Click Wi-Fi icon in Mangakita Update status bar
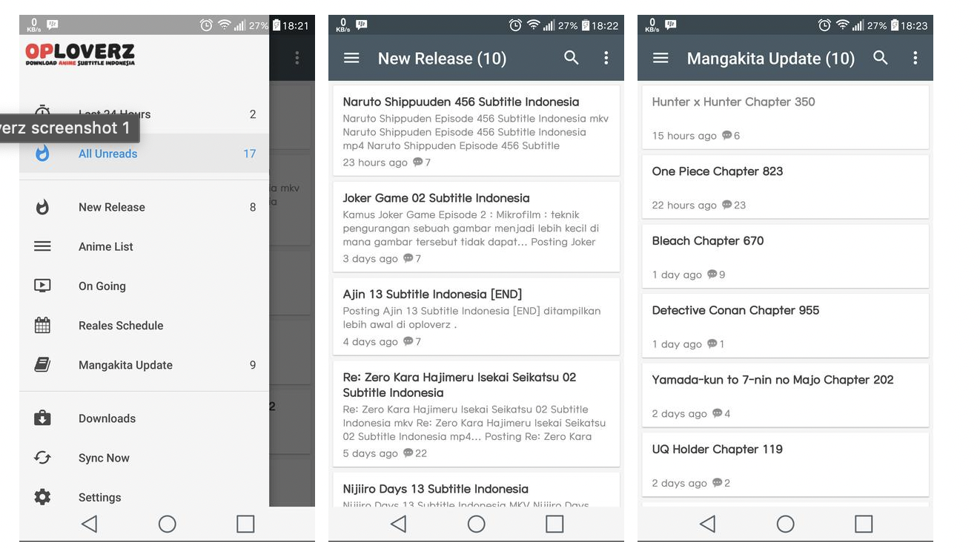 coord(842,25)
